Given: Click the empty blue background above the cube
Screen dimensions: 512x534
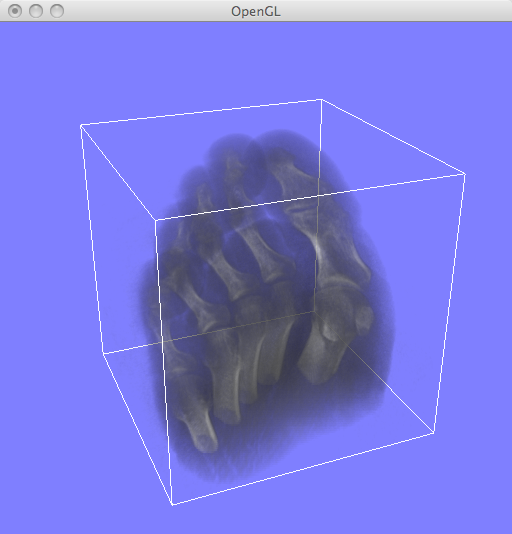Looking at the screenshot, I should pyautogui.click(x=255, y=60).
